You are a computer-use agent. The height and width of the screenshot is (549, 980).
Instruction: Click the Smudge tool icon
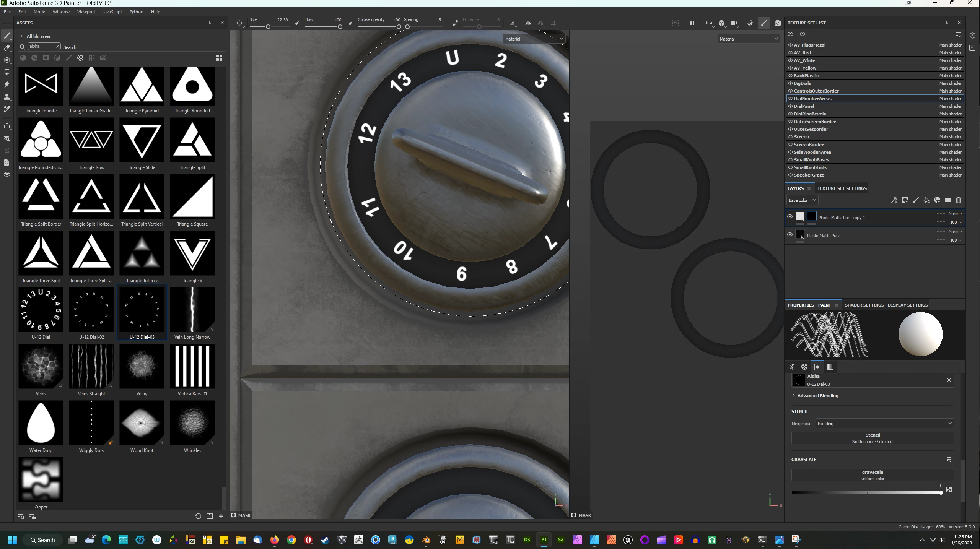[7, 84]
